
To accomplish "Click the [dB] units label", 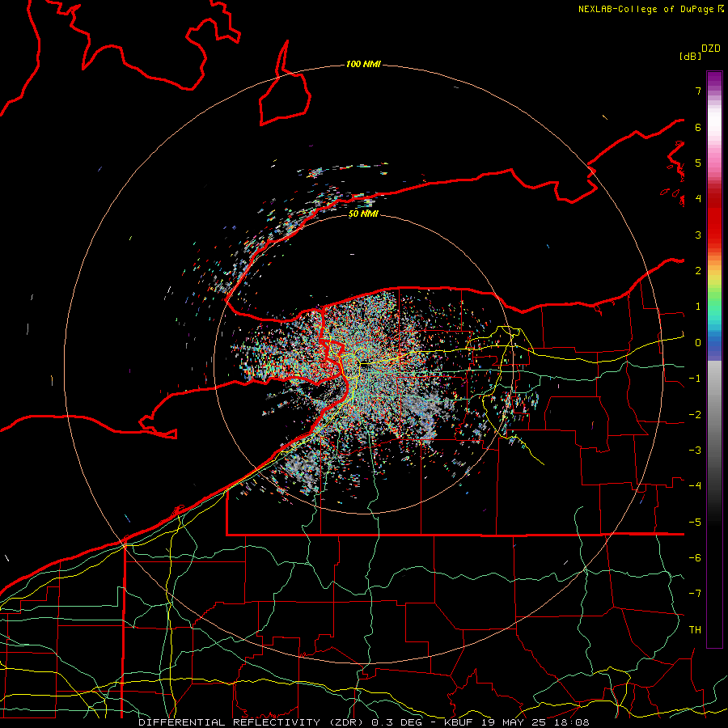I will click(x=690, y=56).
